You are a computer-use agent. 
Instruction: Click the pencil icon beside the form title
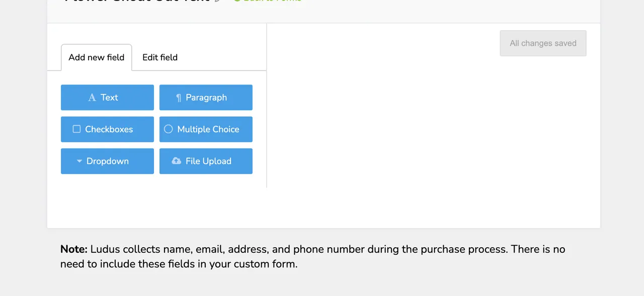pos(217,1)
